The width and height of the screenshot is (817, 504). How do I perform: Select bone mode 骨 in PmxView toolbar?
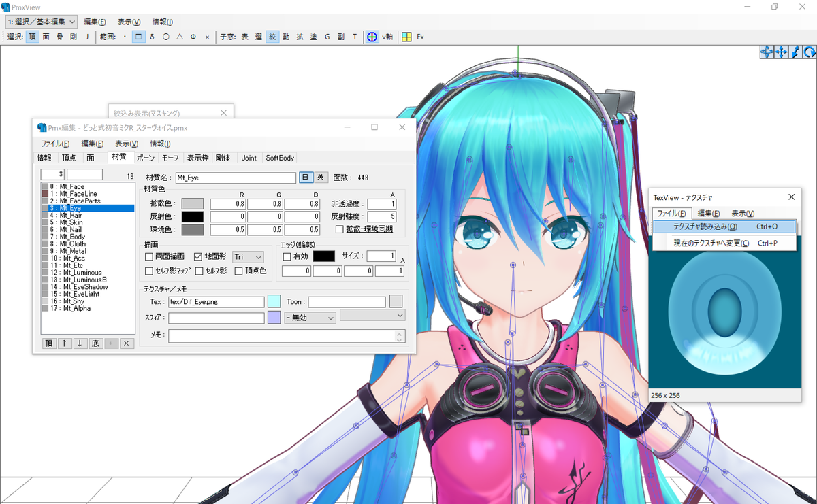tap(60, 37)
